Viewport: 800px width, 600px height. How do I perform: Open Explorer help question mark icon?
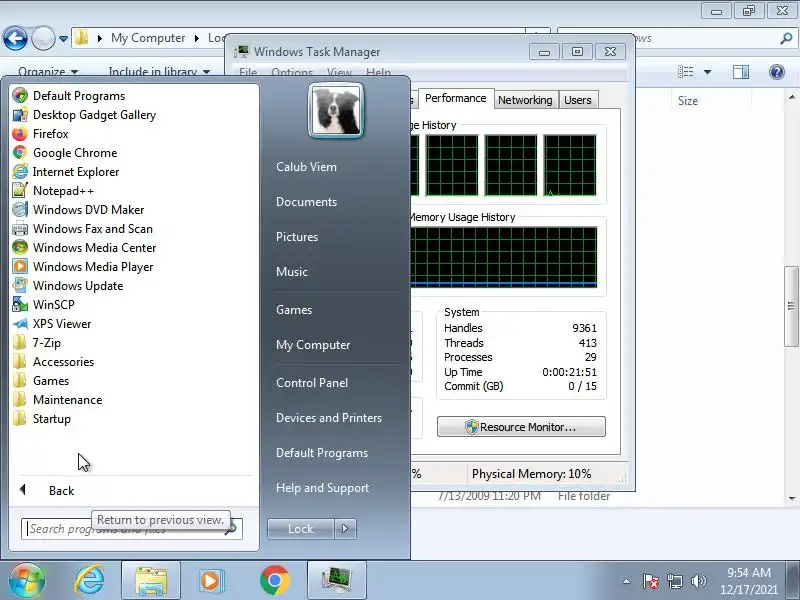click(777, 72)
